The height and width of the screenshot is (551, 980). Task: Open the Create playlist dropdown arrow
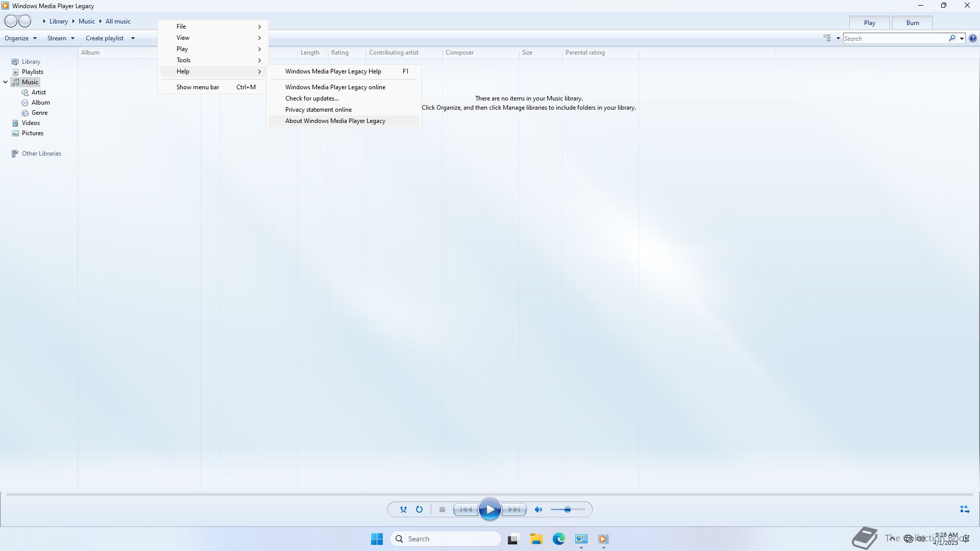tap(133, 38)
